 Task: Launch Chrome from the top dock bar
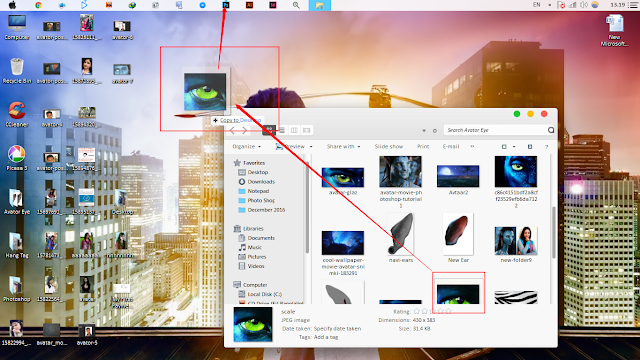pyautogui.click(x=38, y=5)
